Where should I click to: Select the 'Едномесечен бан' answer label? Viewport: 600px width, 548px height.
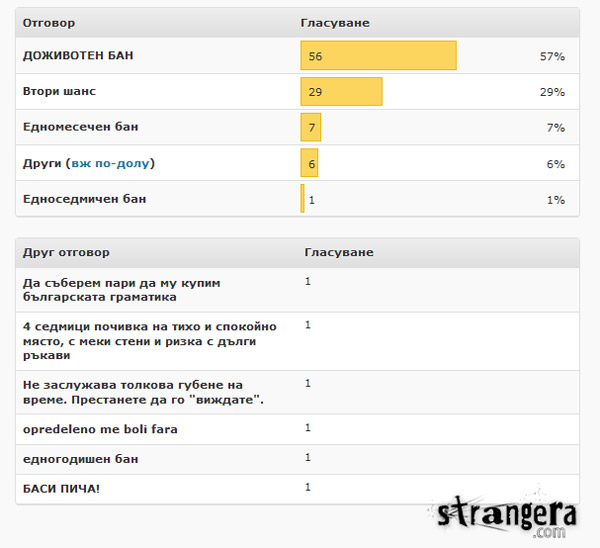click(81, 128)
